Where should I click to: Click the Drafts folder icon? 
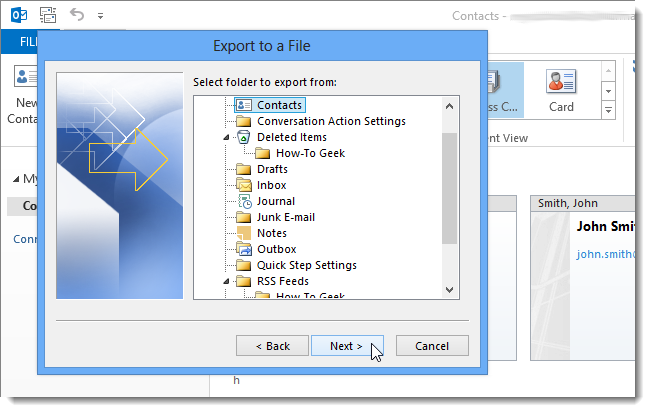click(244, 169)
